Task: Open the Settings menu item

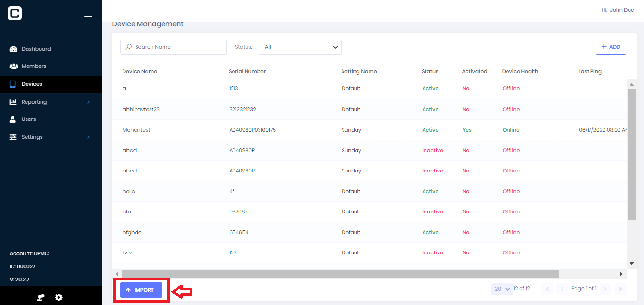Action: 51,137
